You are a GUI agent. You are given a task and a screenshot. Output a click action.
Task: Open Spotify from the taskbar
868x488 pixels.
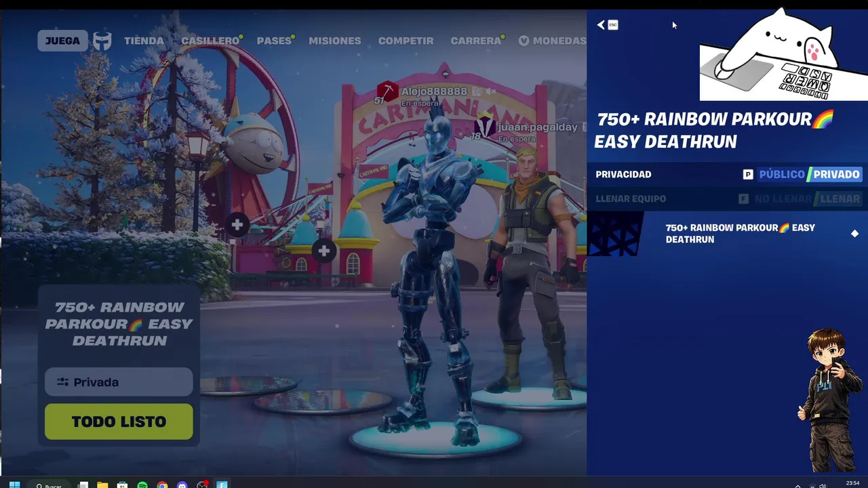click(x=142, y=485)
